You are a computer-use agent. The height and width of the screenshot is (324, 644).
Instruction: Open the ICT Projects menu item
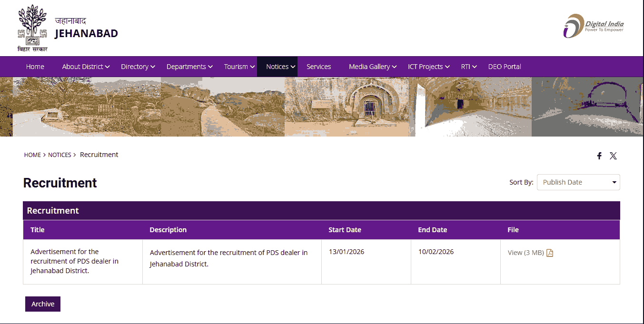[x=425, y=67]
